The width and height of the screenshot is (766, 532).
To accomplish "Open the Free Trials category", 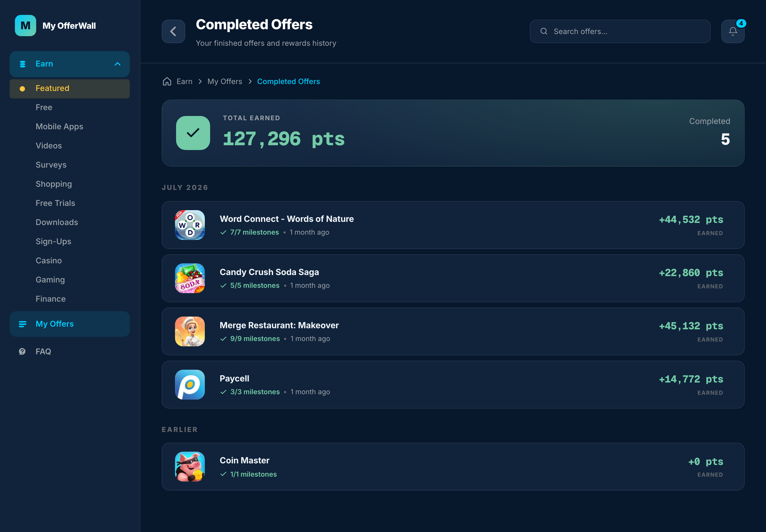I will [x=55, y=203].
